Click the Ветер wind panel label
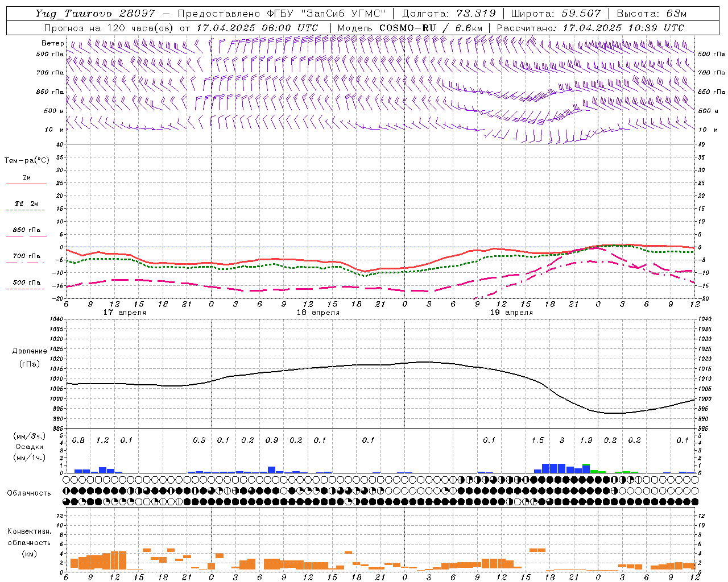The image size is (728, 582). [52, 43]
